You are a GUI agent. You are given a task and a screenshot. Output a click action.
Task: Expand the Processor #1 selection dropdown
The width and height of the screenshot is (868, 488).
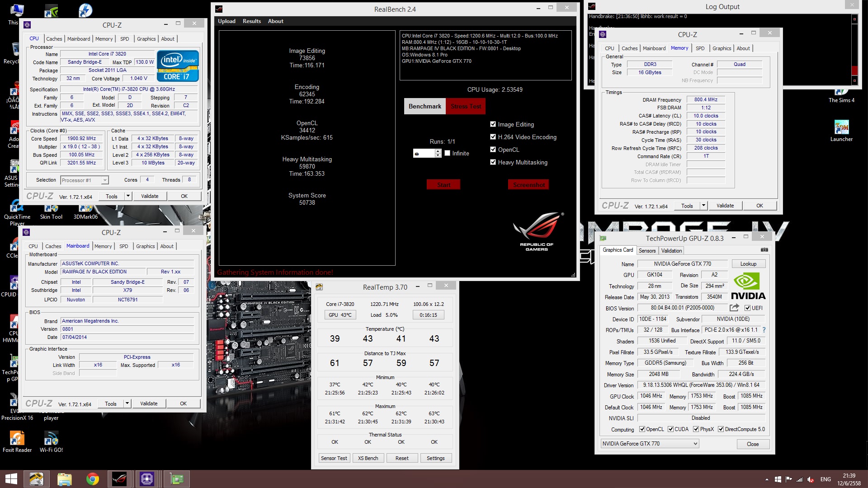tap(105, 180)
